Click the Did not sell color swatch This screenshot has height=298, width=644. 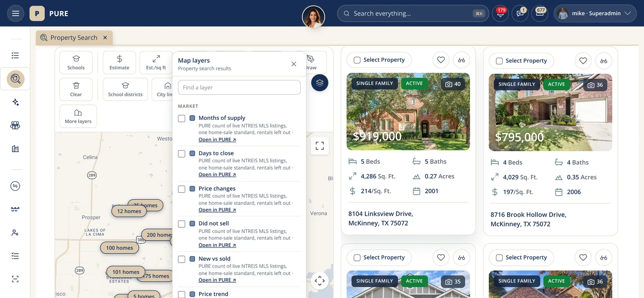(192, 224)
